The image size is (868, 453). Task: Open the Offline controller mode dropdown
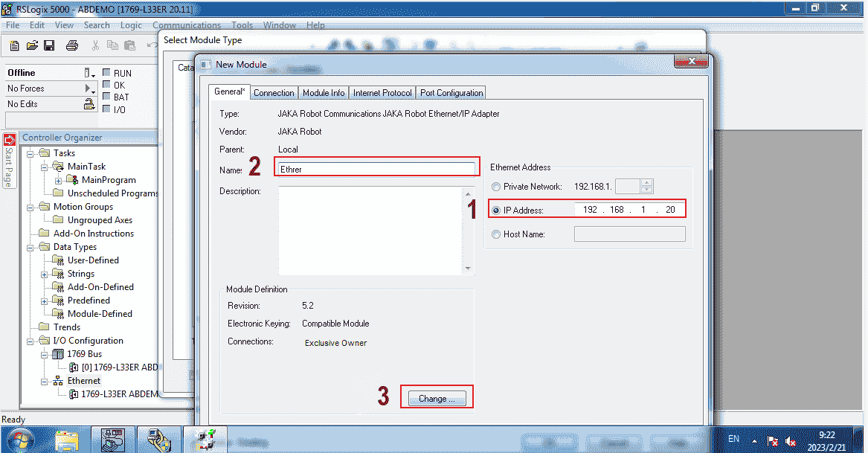(x=89, y=73)
